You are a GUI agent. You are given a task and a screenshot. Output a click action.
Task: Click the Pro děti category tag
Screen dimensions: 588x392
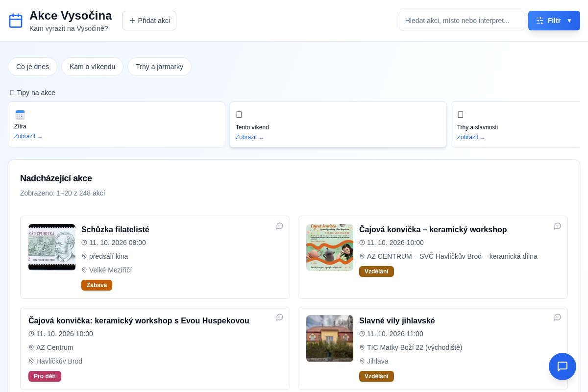(x=45, y=376)
